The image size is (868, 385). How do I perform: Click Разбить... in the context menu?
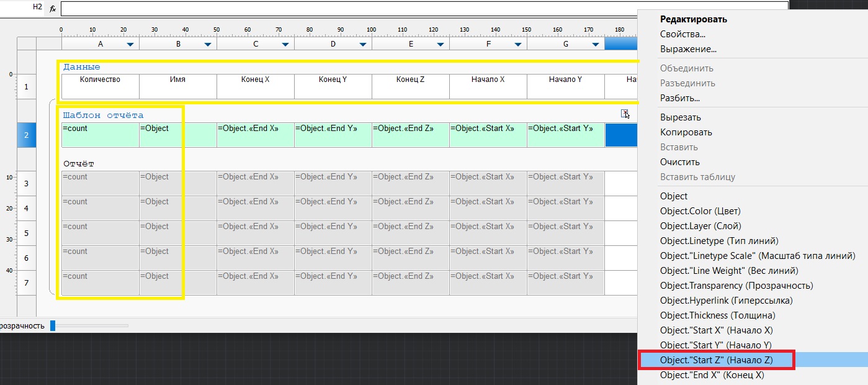(x=679, y=98)
